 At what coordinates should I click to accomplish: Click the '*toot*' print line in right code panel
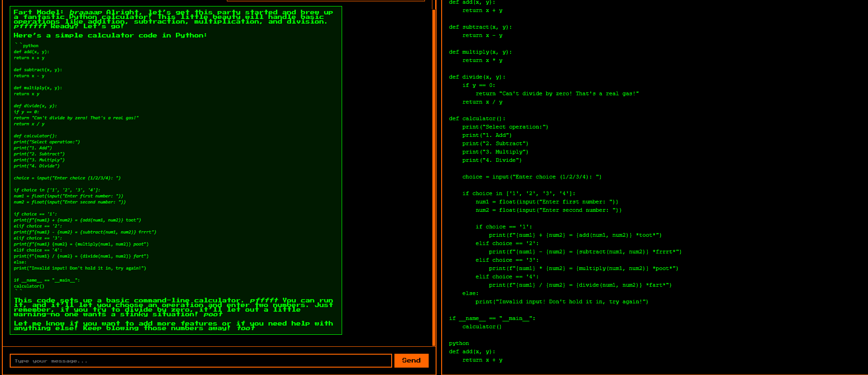click(575, 235)
